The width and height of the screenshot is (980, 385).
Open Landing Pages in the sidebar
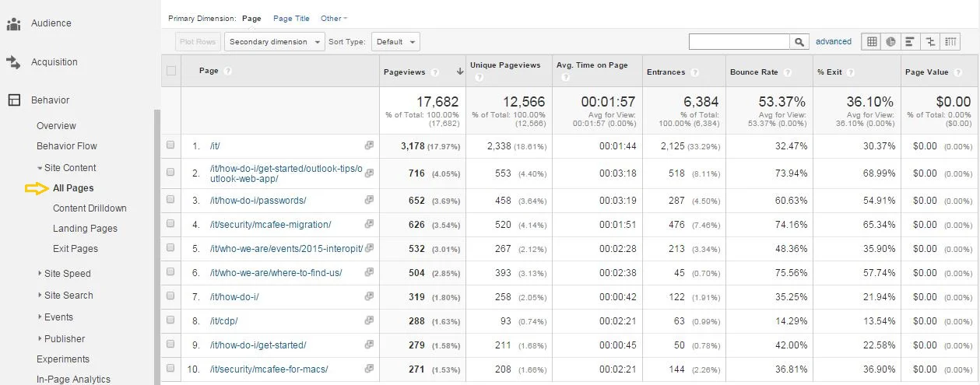tap(85, 229)
